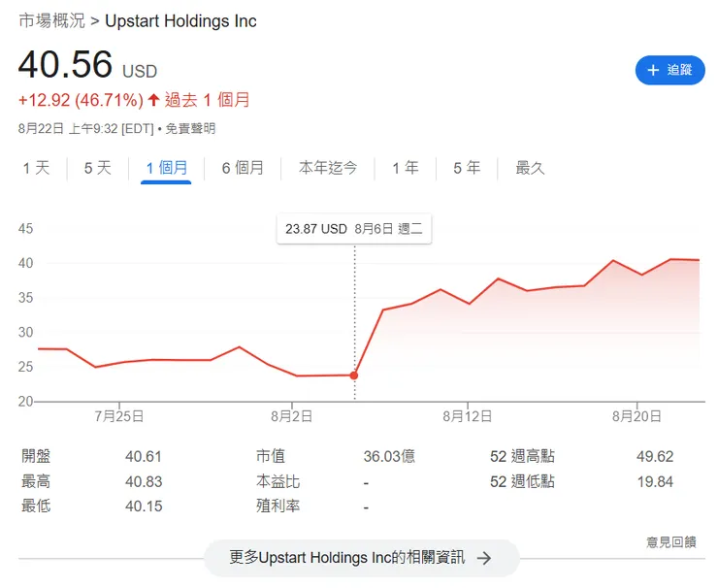Click 更多Upstart Holdings Inc的相關資訊 button

click(361, 558)
